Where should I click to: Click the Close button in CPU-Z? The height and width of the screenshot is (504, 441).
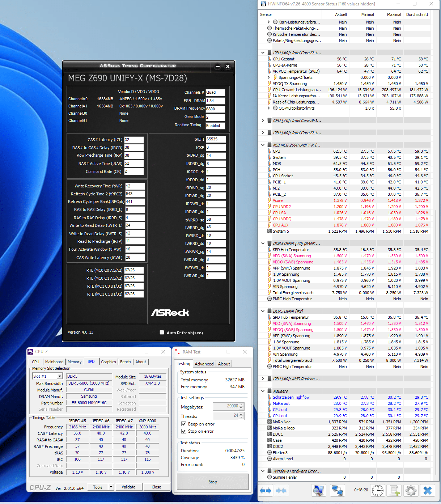pyautogui.click(x=156, y=487)
